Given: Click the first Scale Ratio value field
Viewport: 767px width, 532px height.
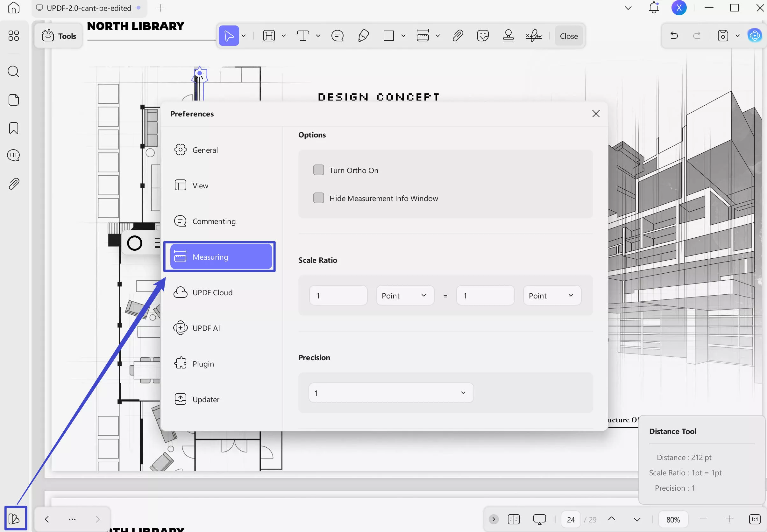Looking at the screenshot, I should tap(338, 295).
